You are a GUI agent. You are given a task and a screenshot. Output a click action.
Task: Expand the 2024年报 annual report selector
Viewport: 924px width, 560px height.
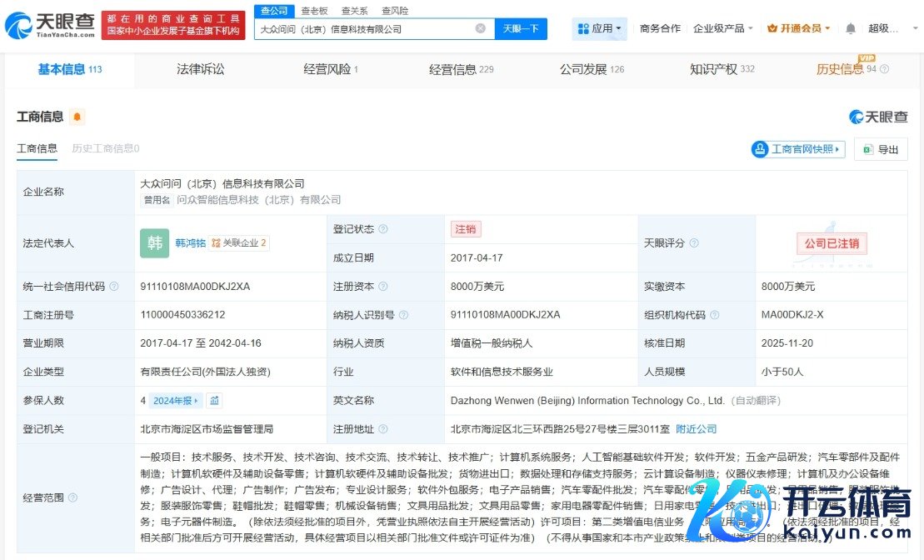pos(177,401)
